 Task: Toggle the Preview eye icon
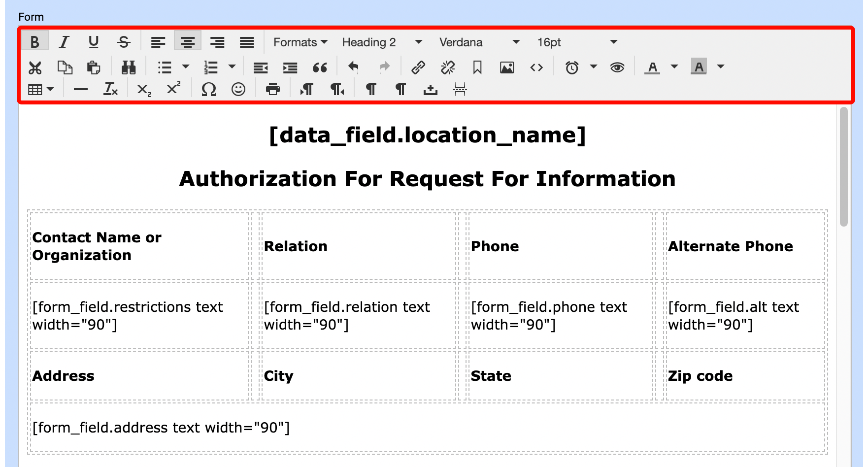617,67
